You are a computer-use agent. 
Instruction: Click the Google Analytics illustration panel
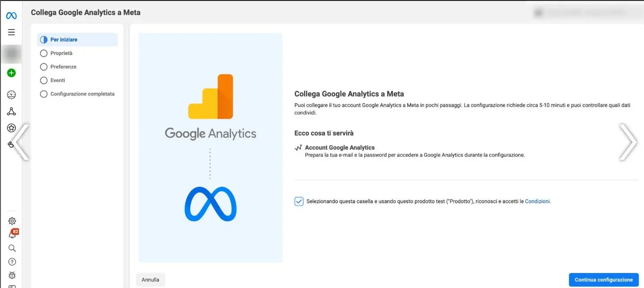(x=210, y=147)
